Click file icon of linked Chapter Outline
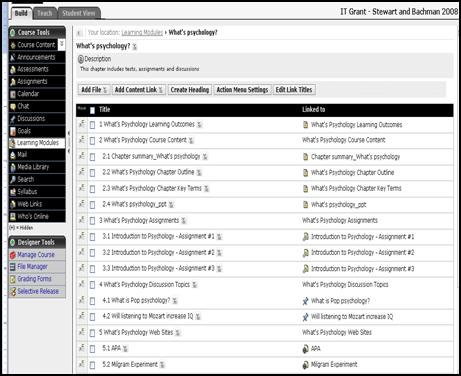 [305, 172]
